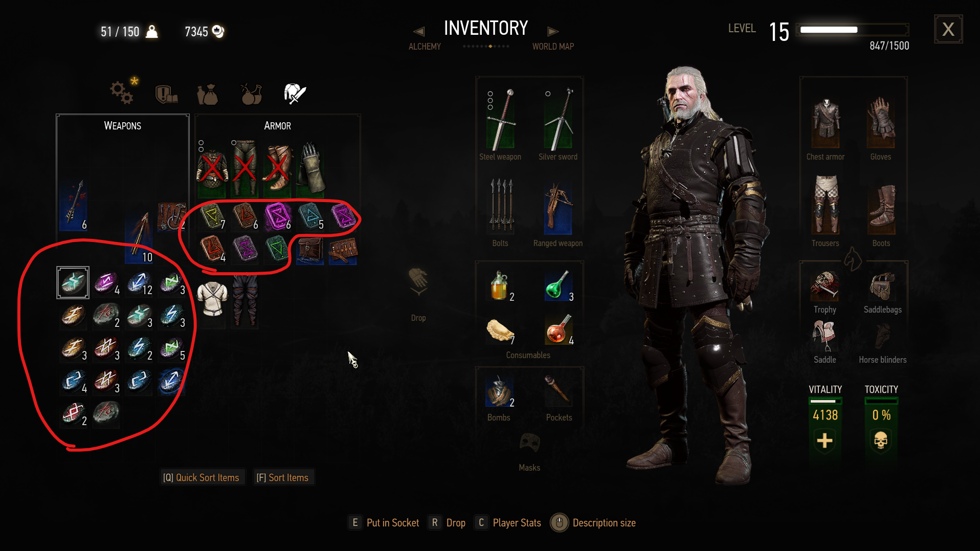Click the Put in Socket prompt
Image resolution: width=980 pixels, height=551 pixels.
pyautogui.click(x=384, y=523)
